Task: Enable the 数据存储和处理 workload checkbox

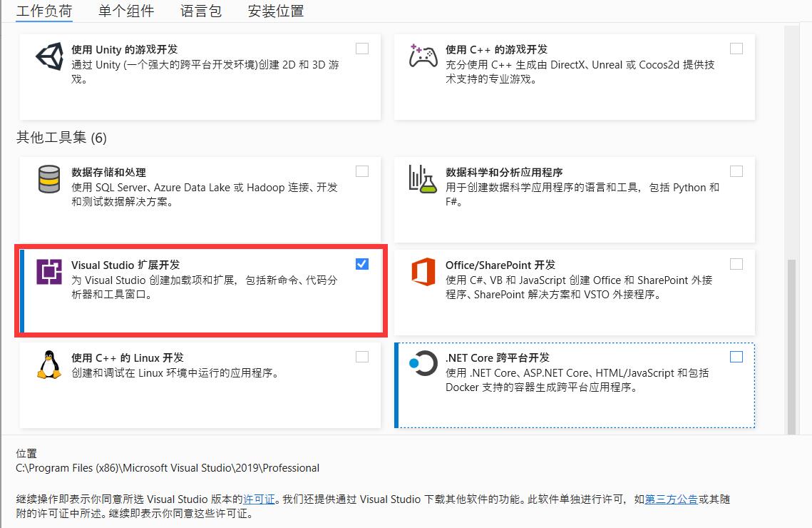Action: click(362, 171)
